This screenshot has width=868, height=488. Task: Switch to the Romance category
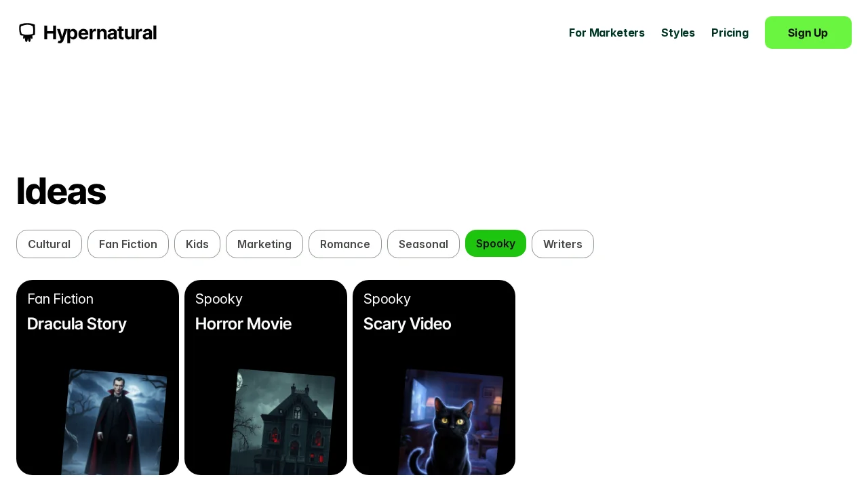point(345,244)
